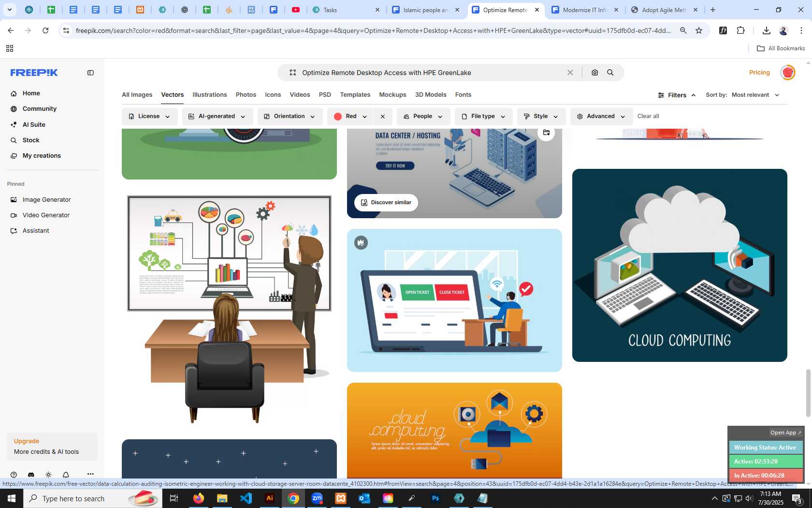This screenshot has width=812, height=508.
Task: Open the Red color dropdown
Action: 350,117
